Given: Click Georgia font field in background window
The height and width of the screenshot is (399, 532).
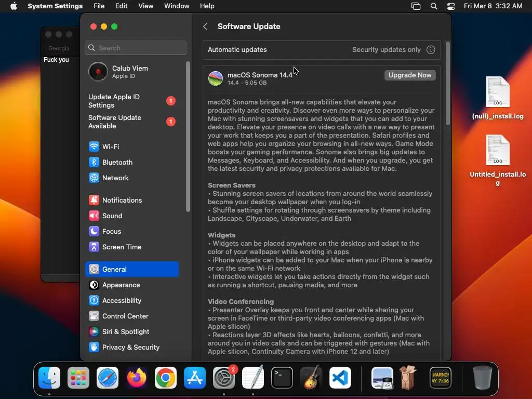Looking at the screenshot, I should [x=59, y=48].
